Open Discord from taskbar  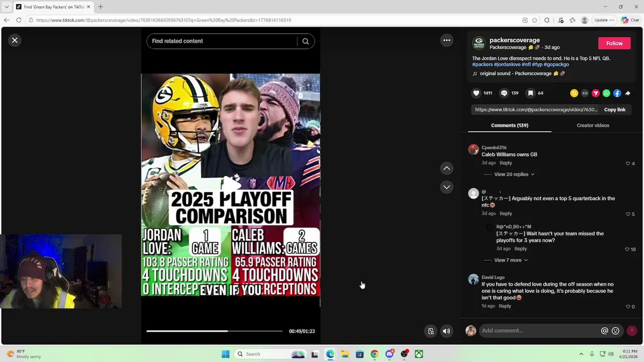[389, 354]
